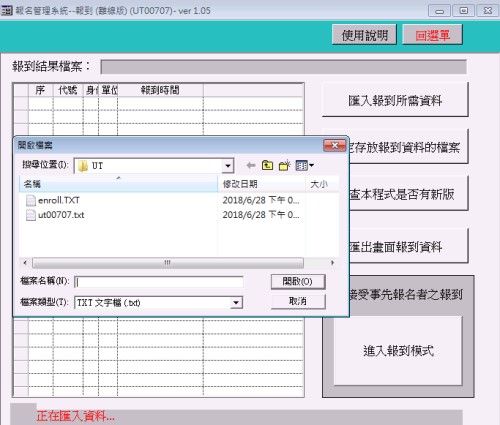Expand the 搜尋位置 location dropdown
500x425 pixels.
pyautogui.click(x=228, y=166)
